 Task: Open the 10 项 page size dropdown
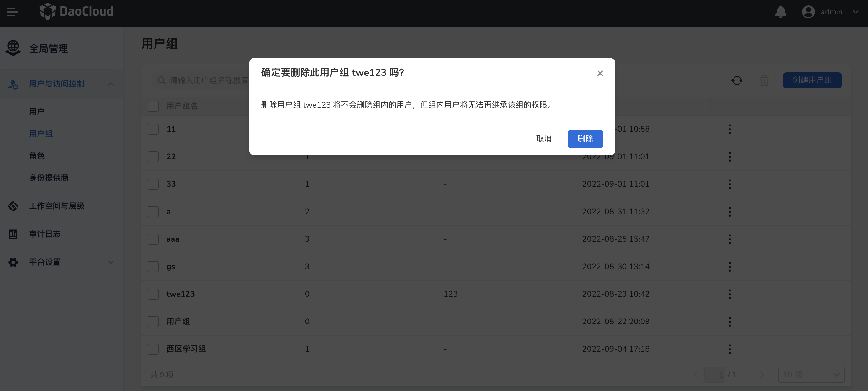811,375
